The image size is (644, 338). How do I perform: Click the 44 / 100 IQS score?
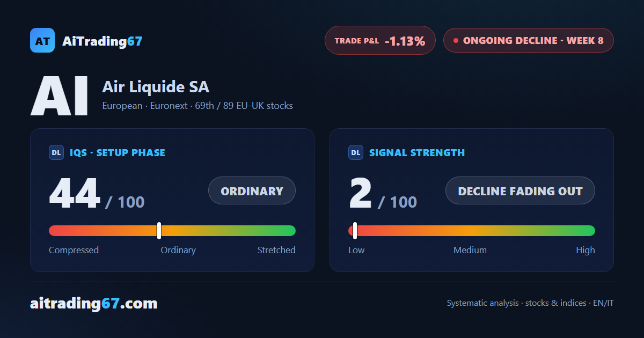(97, 194)
